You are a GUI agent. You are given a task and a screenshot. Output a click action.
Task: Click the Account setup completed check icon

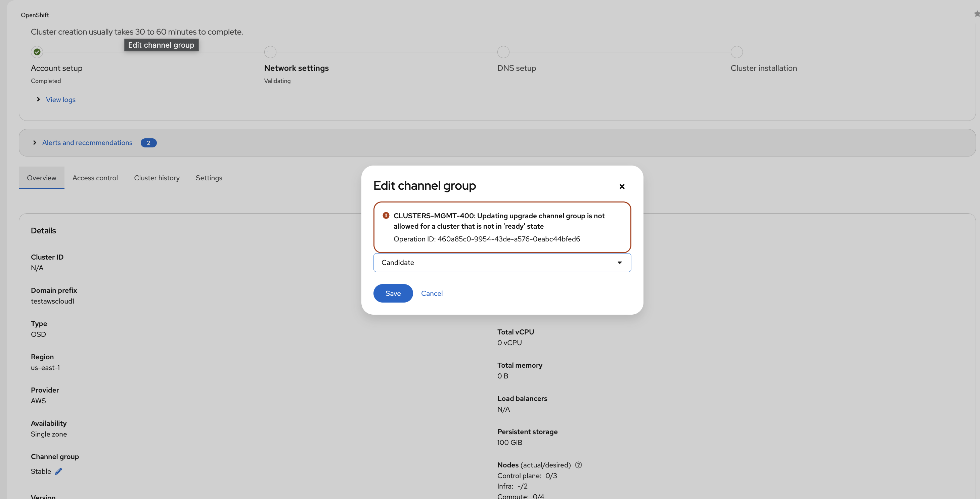pos(37,52)
